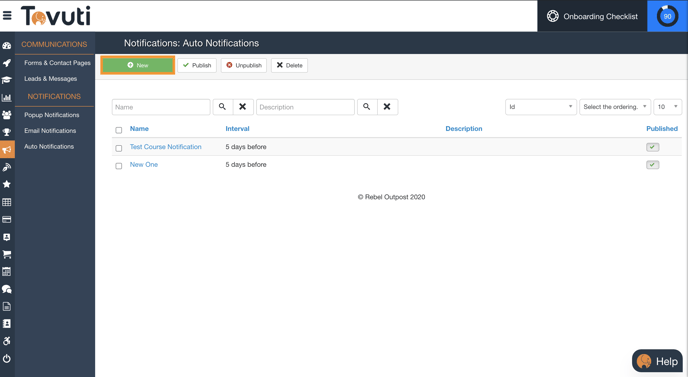This screenshot has height=377, width=688.
Task: Open the Help chat button
Action: (657, 361)
